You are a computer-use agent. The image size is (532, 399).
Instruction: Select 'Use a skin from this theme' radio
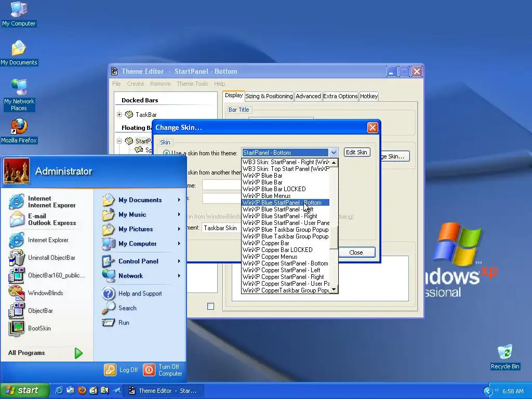point(166,153)
